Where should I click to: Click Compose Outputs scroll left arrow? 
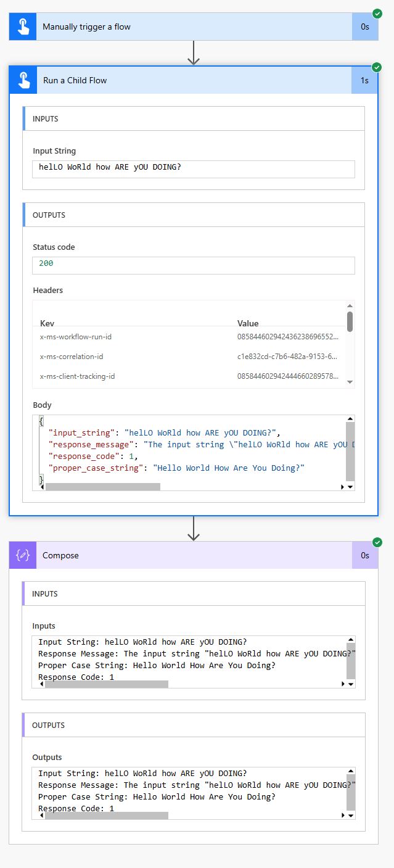click(x=41, y=816)
